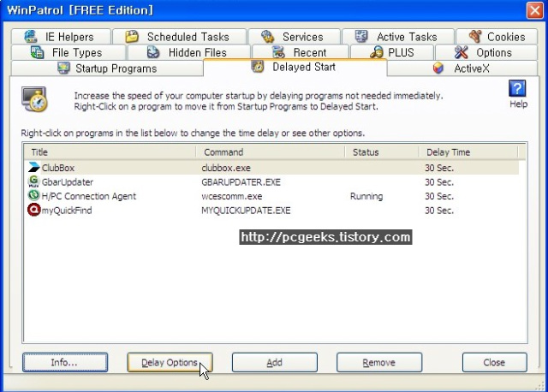The width and height of the screenshot is (548, 392).
Task: Open Help via the question mark icon
Action: pyautogui.click(x=517, y=88)
